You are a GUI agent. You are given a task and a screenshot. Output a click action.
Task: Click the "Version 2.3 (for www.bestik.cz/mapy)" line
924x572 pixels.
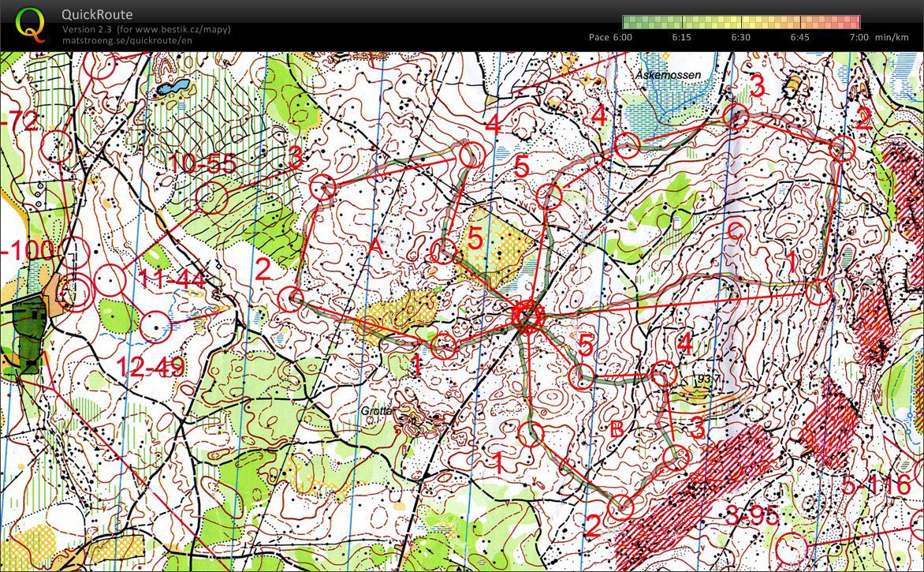point(147,29)
